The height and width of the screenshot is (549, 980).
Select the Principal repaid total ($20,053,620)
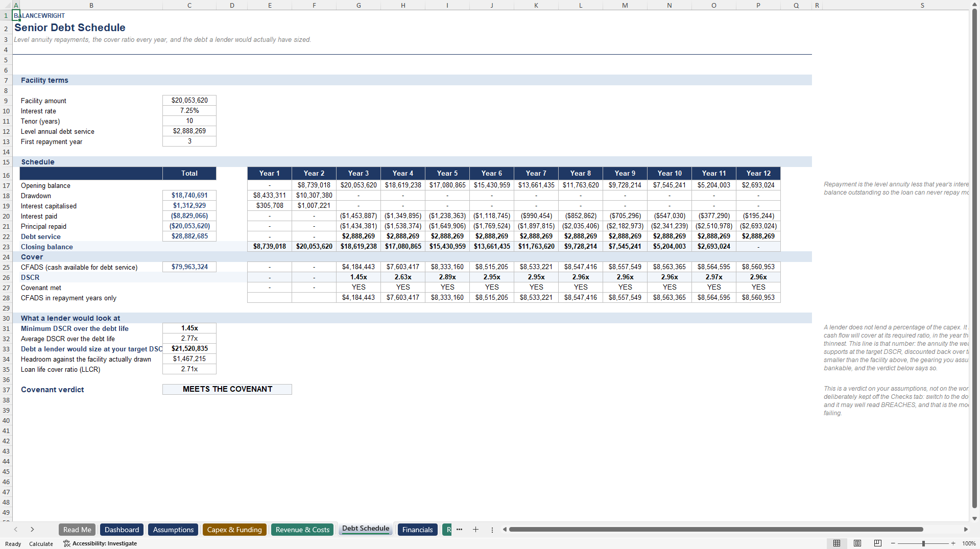tap(189, 226)
